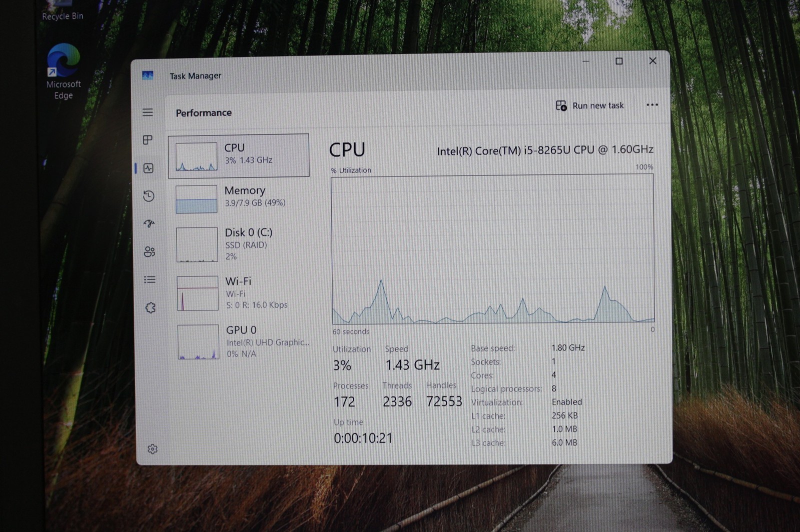Open Task Manager Settings gear icon

click(153, 449)
